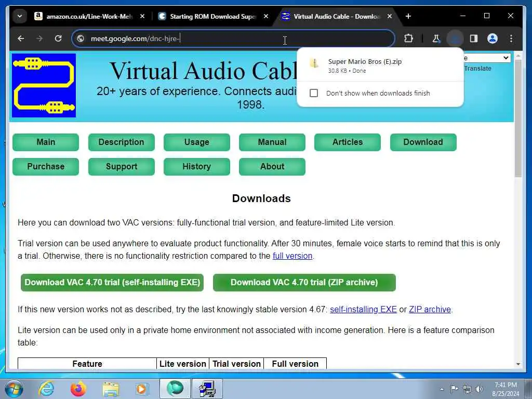Open network status tray icon
This screenshot has width=532, height=399.
pos(467,389)
